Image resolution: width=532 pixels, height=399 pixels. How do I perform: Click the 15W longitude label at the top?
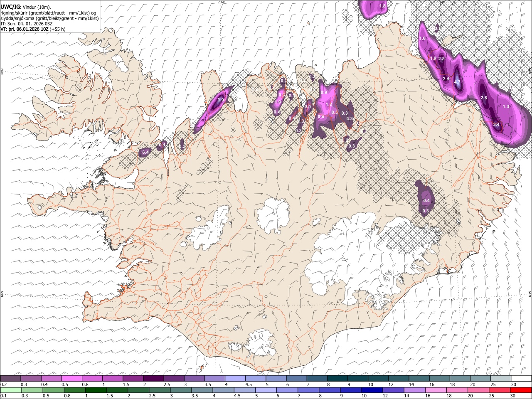click(x=441, y=2)
